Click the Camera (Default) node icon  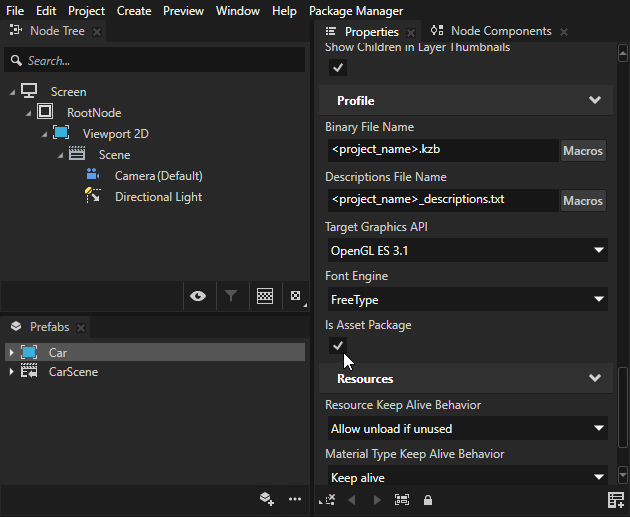[93, 174]
